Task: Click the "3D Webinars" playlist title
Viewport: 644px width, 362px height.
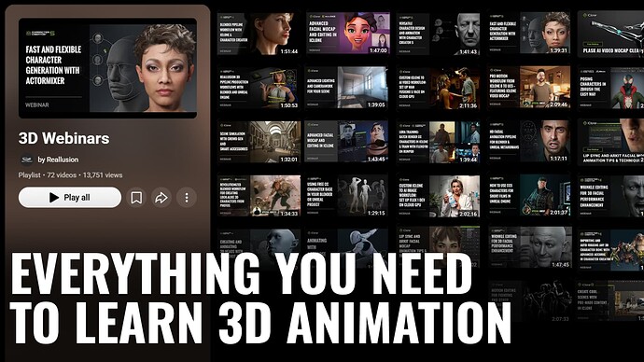Action: [64, 138]
